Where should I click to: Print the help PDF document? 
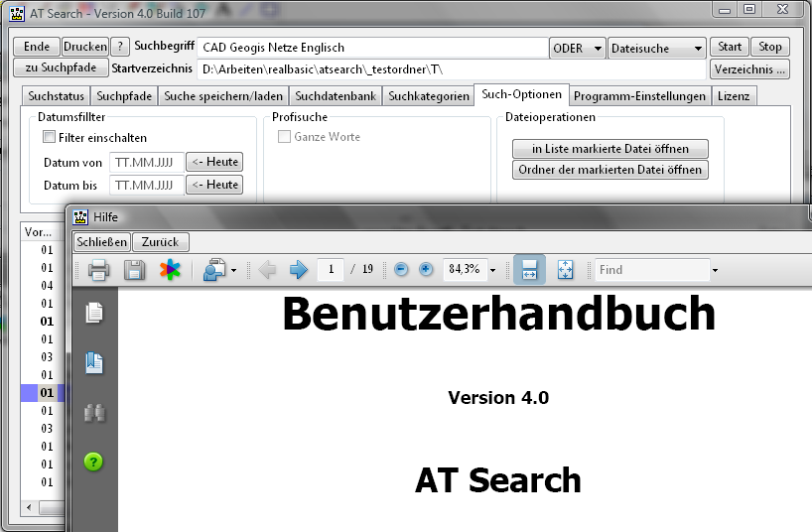click(98, 270)
